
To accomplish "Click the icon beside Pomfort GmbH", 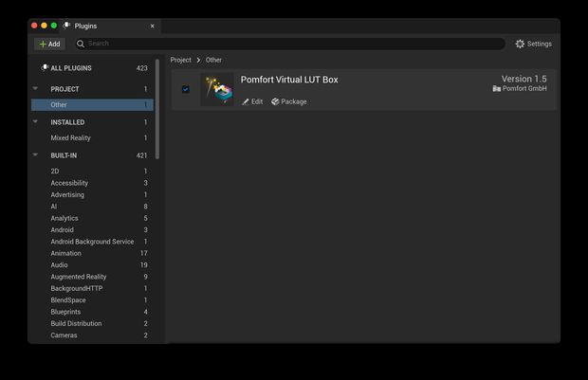I will coord(497,88).
